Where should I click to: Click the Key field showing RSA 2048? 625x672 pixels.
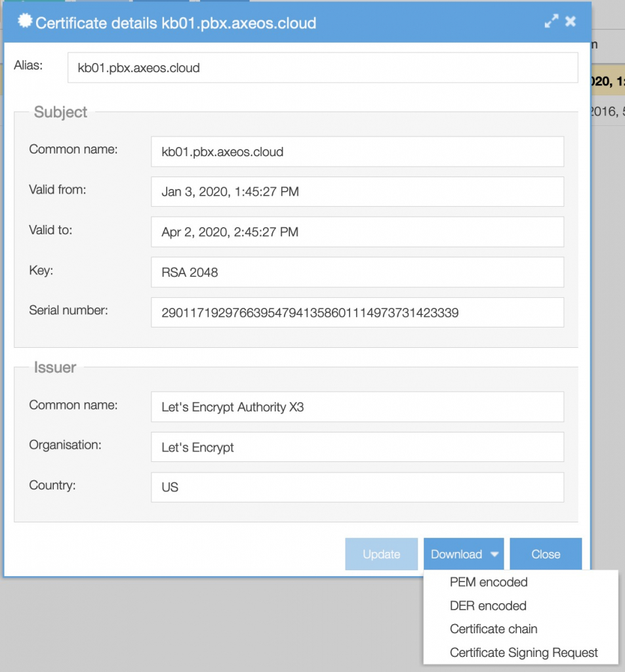point(357,272)
